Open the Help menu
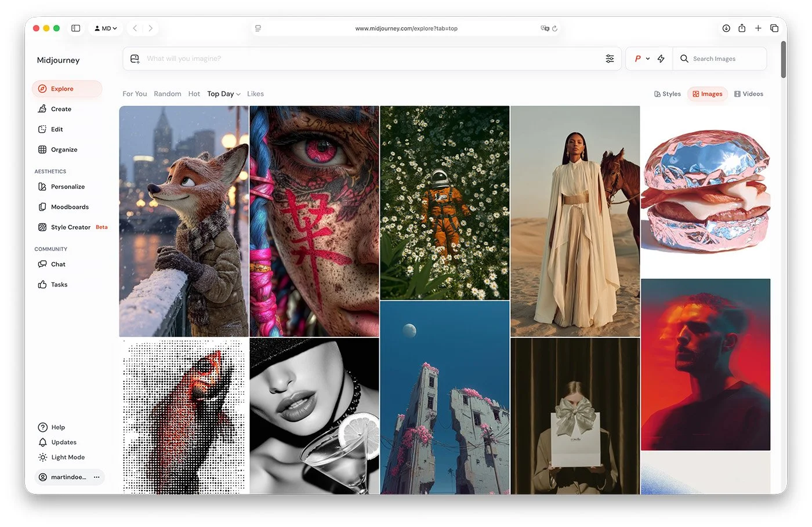The image size is (812, 527). click(52, 427)
